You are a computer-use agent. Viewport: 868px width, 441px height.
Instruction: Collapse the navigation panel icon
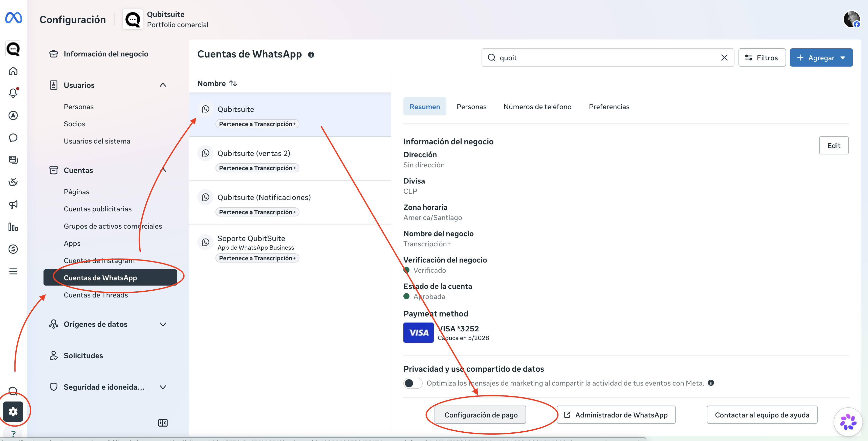click(x=163, y=423)
